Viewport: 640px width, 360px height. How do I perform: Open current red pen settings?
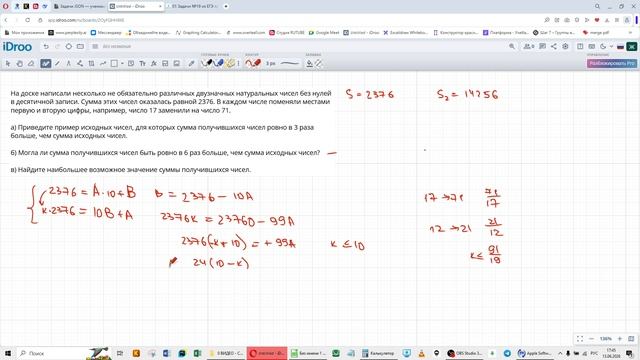point(253,63)
